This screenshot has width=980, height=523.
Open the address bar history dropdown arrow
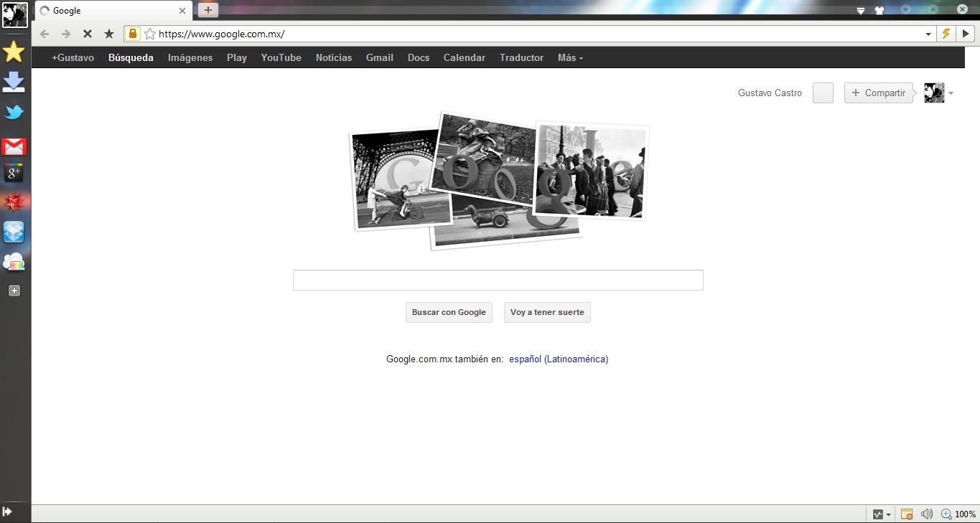click(928, 34)
